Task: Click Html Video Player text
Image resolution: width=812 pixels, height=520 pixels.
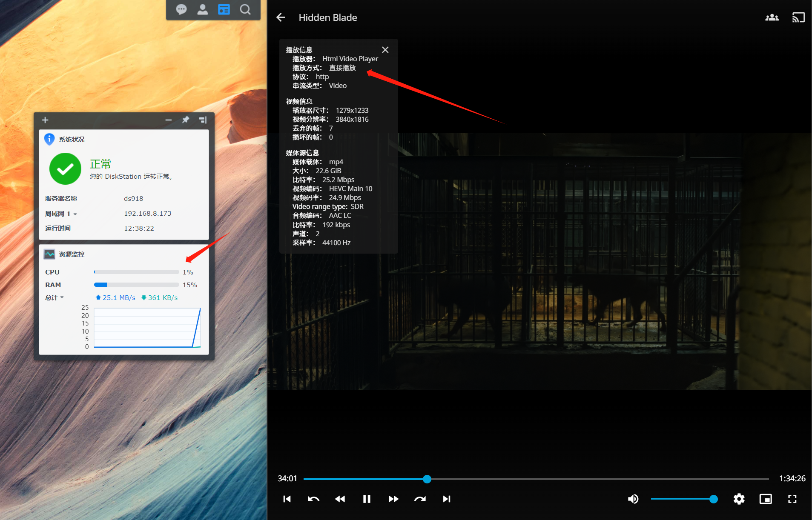Action: [350, 59]
